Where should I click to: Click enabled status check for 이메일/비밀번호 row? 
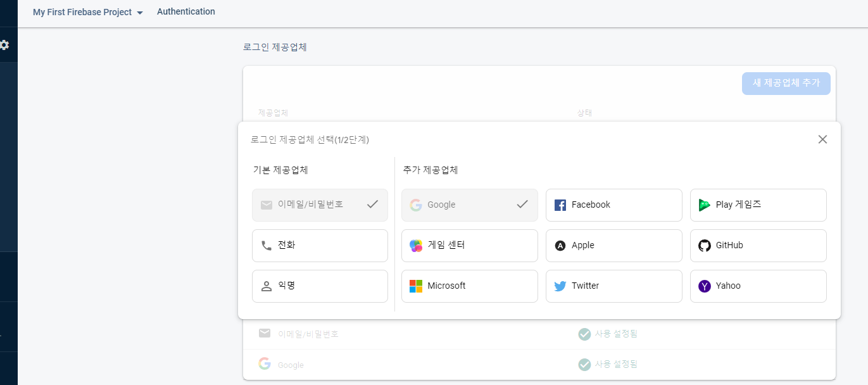(x=584, y=334)
